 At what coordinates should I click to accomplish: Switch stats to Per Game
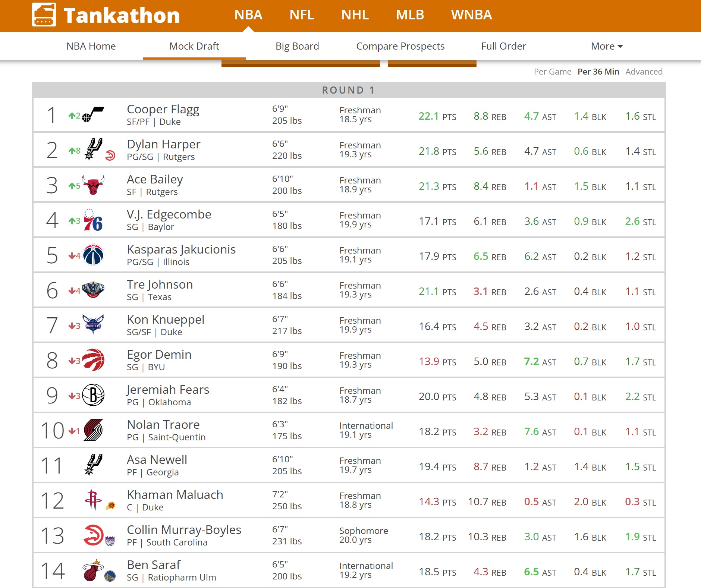553,72
